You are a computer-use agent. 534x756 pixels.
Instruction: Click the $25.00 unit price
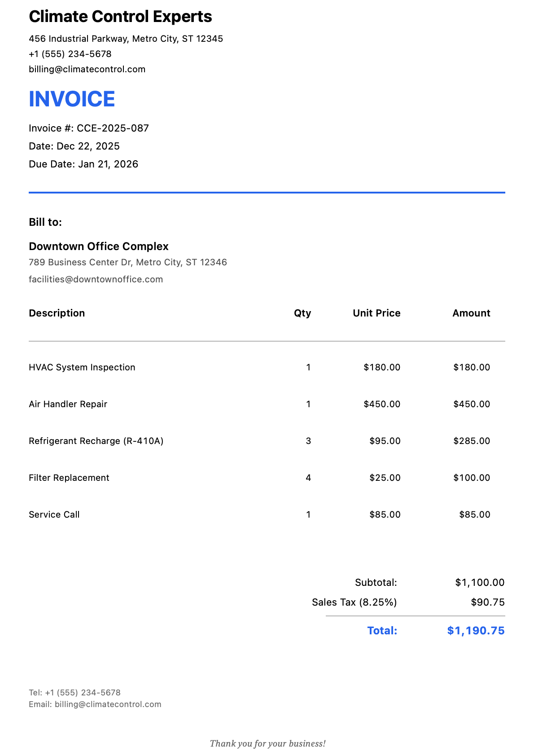[385, 478]
